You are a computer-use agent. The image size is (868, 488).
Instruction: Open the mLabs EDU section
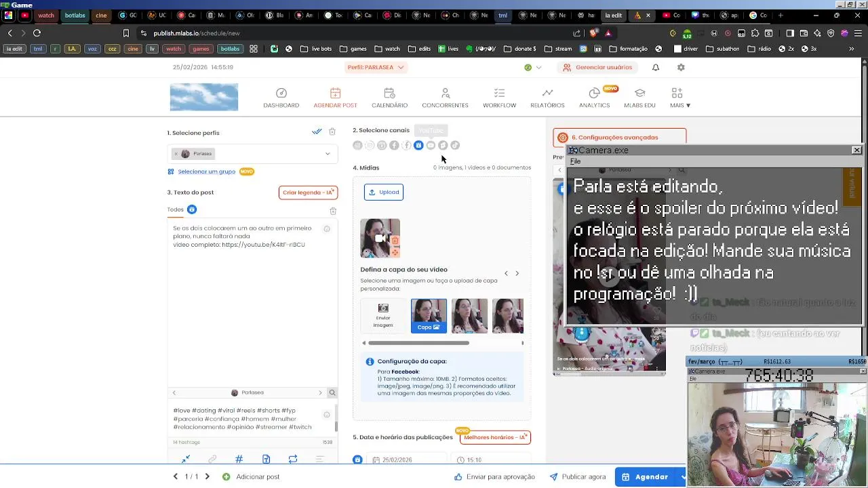coord(639,98)
